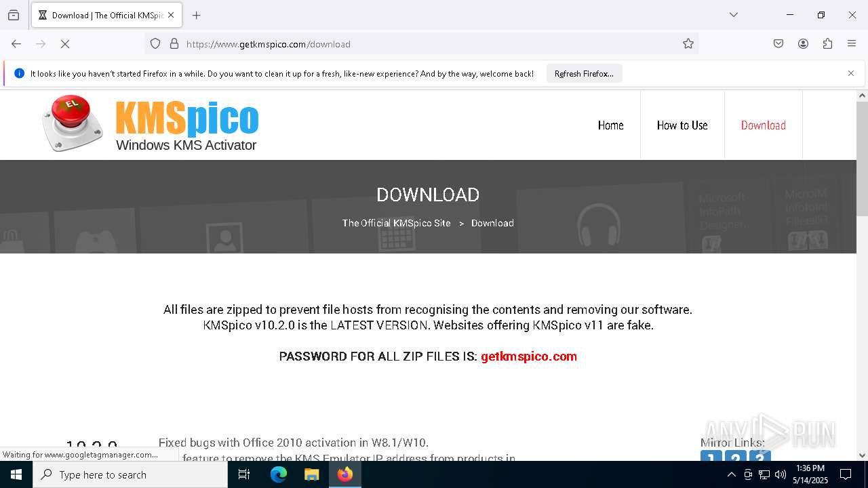Go back one page
Screen dimensions: 868x488
(16, 44)
